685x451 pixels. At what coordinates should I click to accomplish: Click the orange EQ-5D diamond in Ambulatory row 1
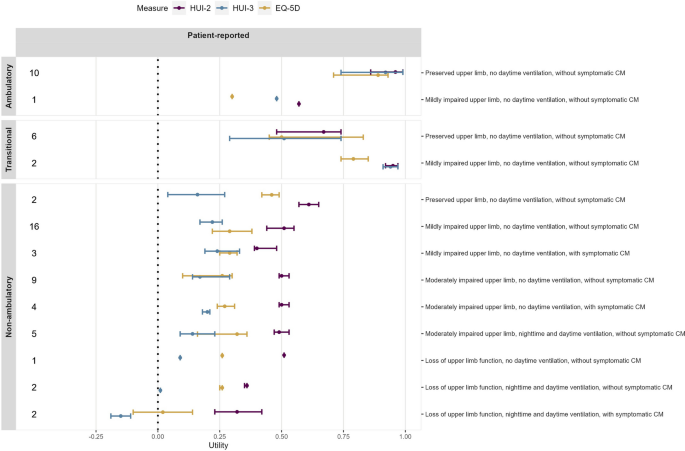click(x=232, y=96)
